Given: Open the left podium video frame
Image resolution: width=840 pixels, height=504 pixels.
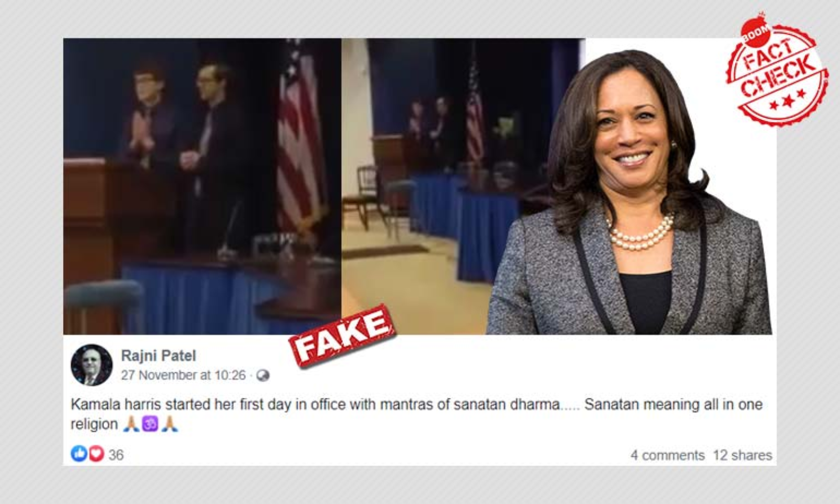Looking at the screenshot, I should (202, 186).
